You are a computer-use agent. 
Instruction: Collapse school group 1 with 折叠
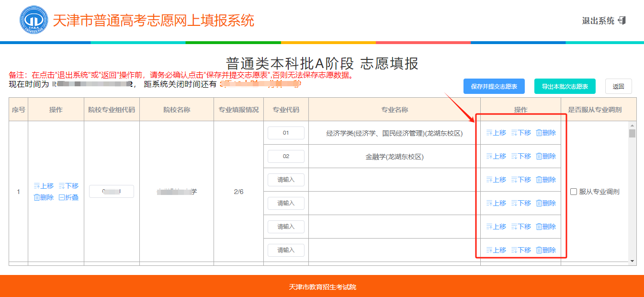point(68,197)
